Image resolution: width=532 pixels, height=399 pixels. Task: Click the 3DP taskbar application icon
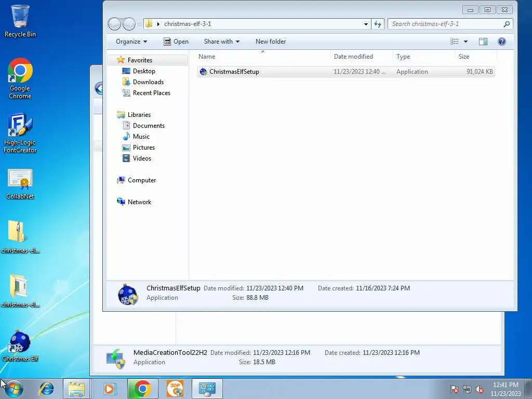175,389
